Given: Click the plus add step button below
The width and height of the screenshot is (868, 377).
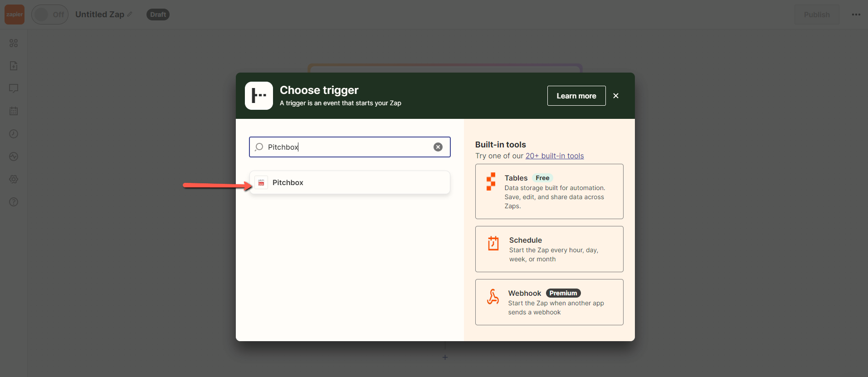Looking at the screenshot, I should pyautogui.click(x=445, y=357).
